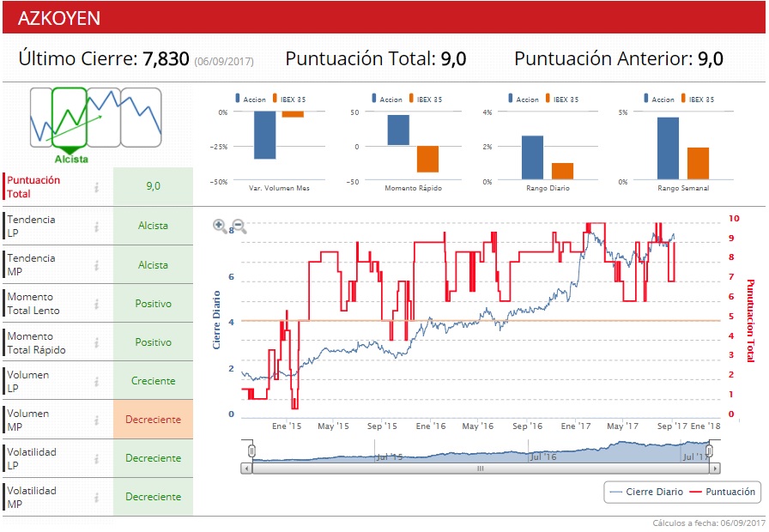Toggle Accion legend in Rango Diario chart
The width and height of the screenshot is (769, 532).
524,99
